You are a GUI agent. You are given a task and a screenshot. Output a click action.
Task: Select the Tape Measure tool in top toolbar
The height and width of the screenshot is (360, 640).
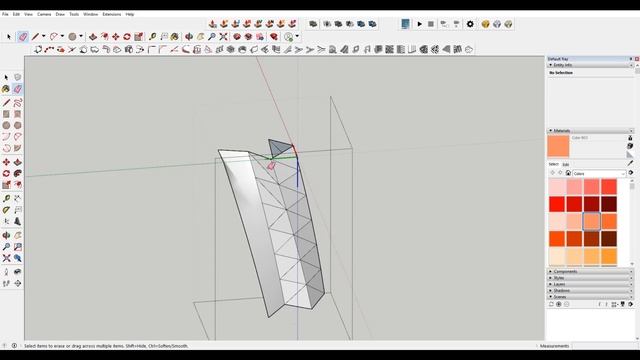pos(153,37)
